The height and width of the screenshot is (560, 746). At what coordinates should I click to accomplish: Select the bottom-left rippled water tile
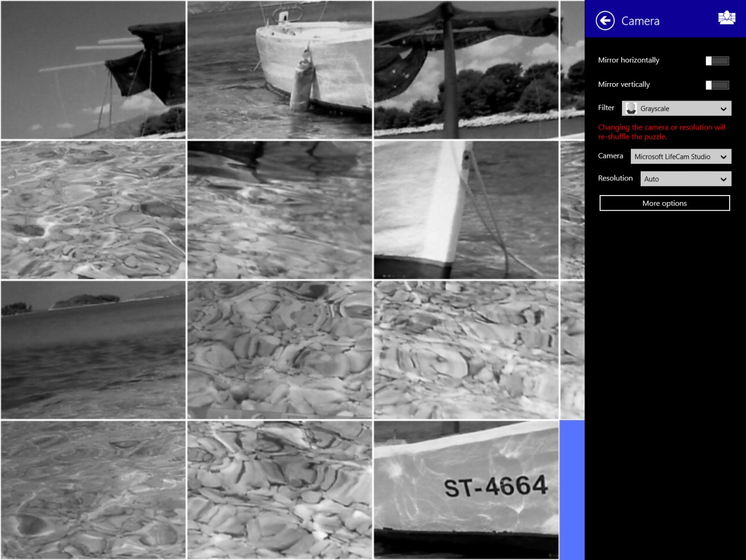pyautogui.click(x=93, y=490)
